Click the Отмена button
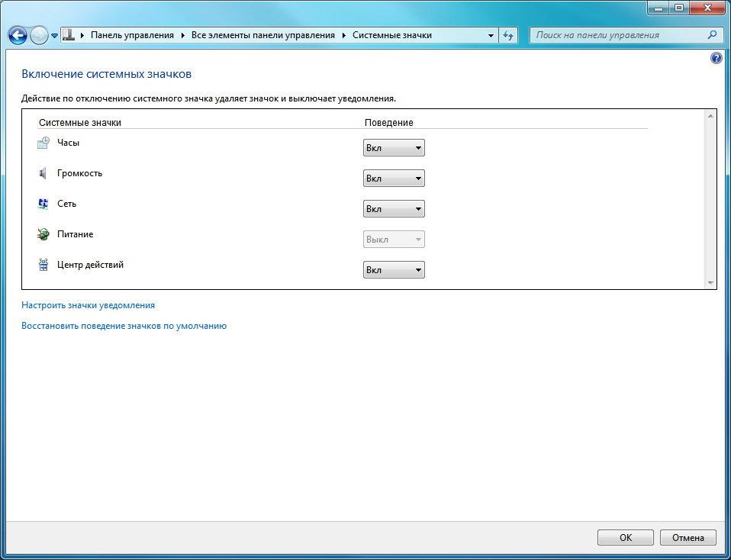 (688, 538)
